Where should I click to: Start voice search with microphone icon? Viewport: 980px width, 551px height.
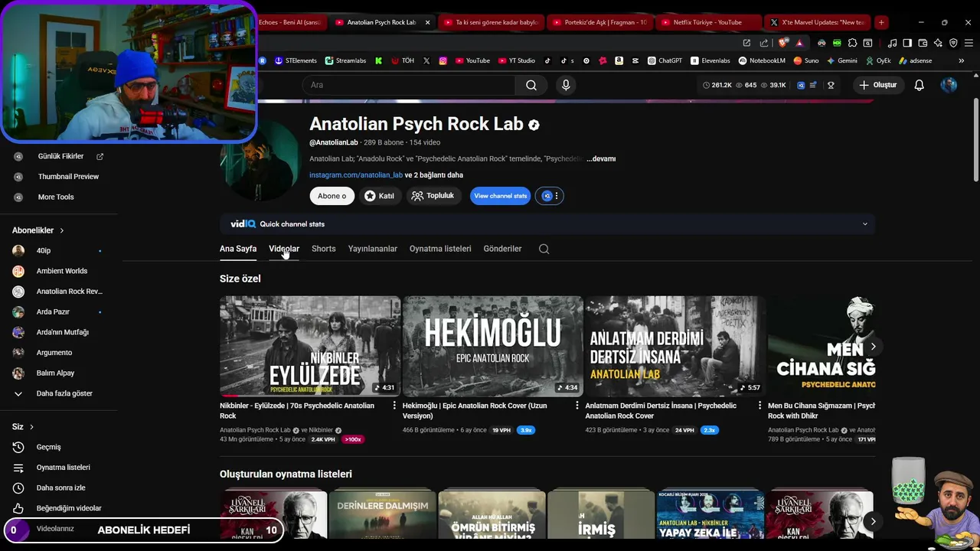[x=566, y=85]
